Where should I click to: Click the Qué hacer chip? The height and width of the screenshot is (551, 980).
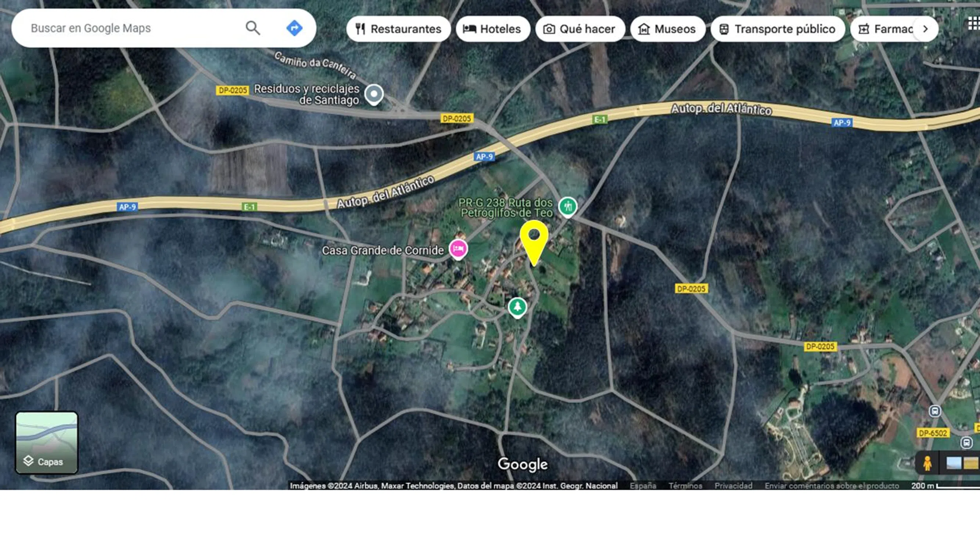[x=580, y=29]
